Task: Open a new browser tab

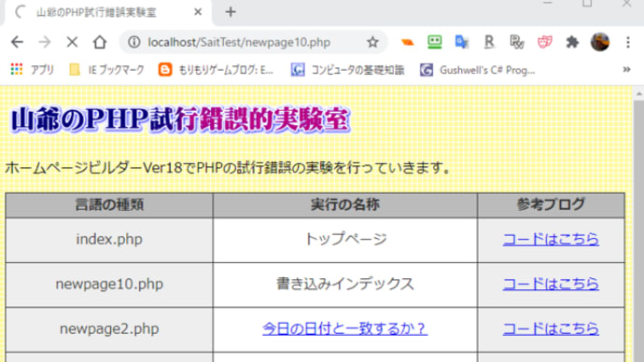Action: [x=231, y=12]
